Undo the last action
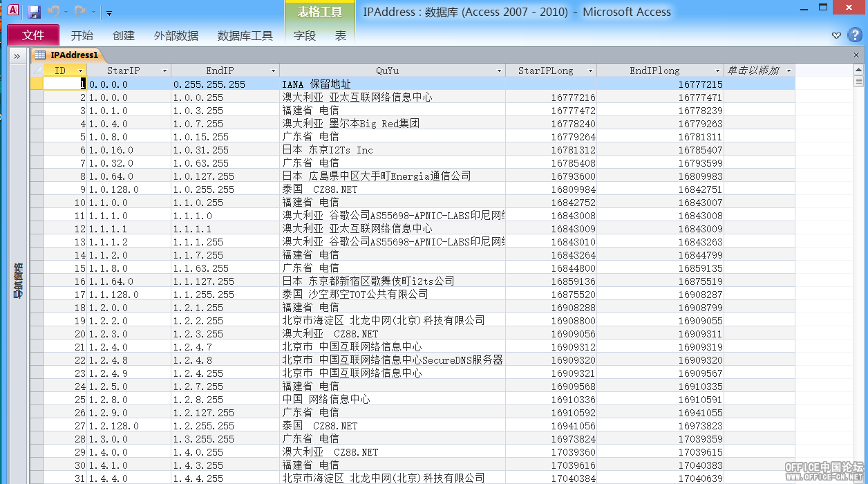The image size is (868, 484). point(54,12)
